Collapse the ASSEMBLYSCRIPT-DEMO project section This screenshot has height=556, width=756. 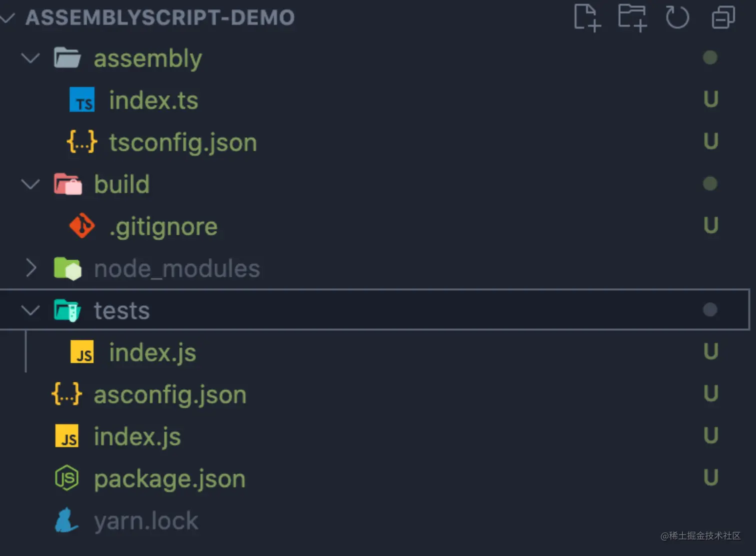pos(7,18)
